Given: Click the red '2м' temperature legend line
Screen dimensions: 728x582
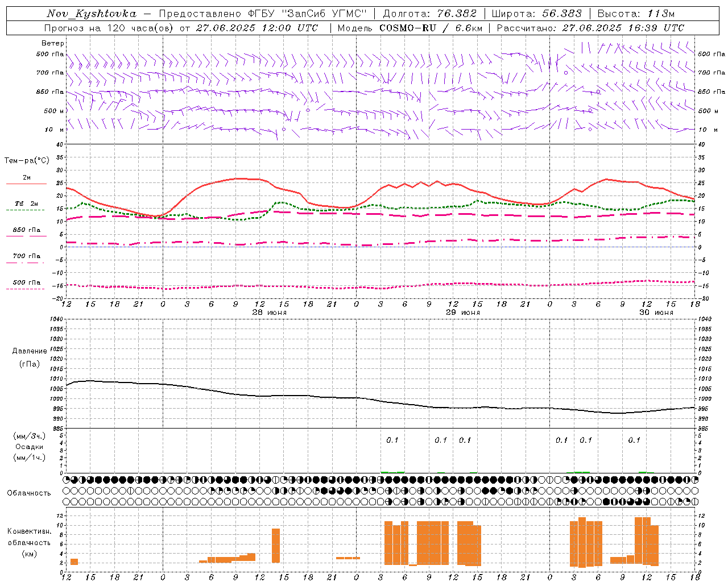Looking at the screenshot, I should 26,184.
